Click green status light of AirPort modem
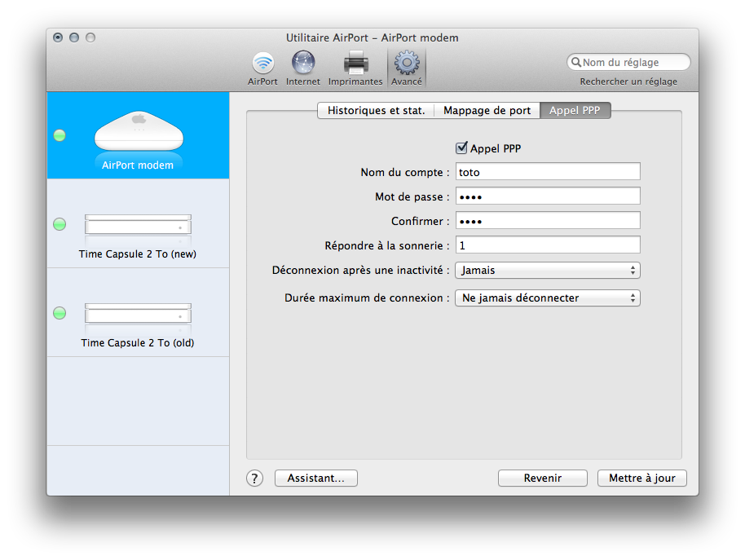Screen dimensions: 745x560 point(60,135)
